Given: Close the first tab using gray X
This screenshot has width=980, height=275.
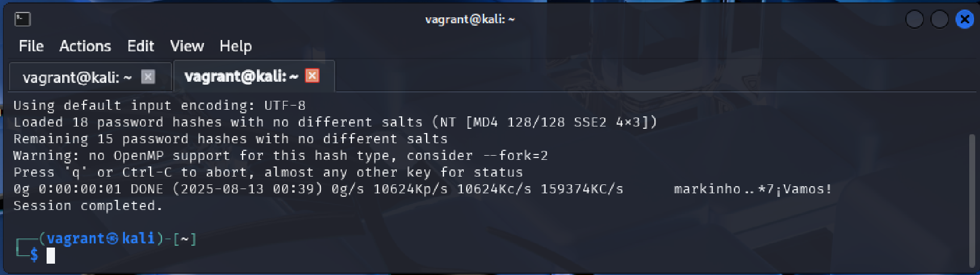Looking at the screenshot, I should click(148, 76).
